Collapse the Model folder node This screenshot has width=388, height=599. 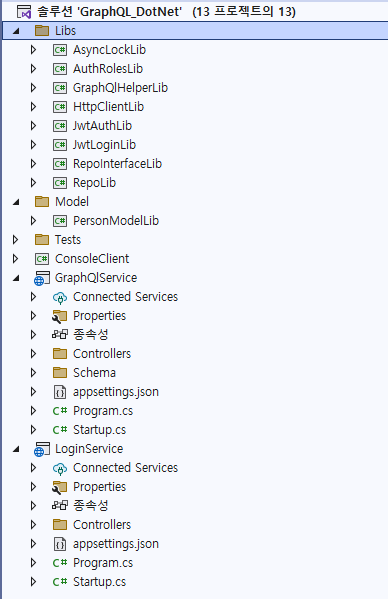tap(16, 202)
